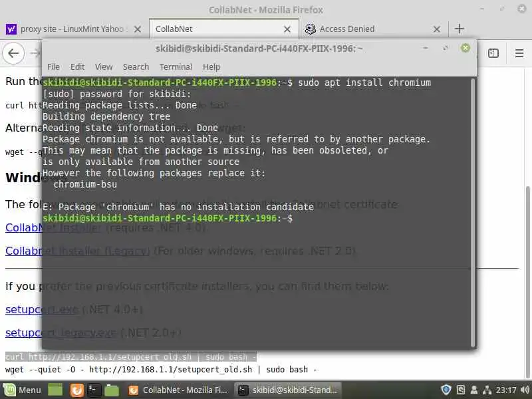Image resolution: width=532 pixels, height=399 pixels.
Task: Select the CollabNet tab in Firefox
Action: (224, 29)
